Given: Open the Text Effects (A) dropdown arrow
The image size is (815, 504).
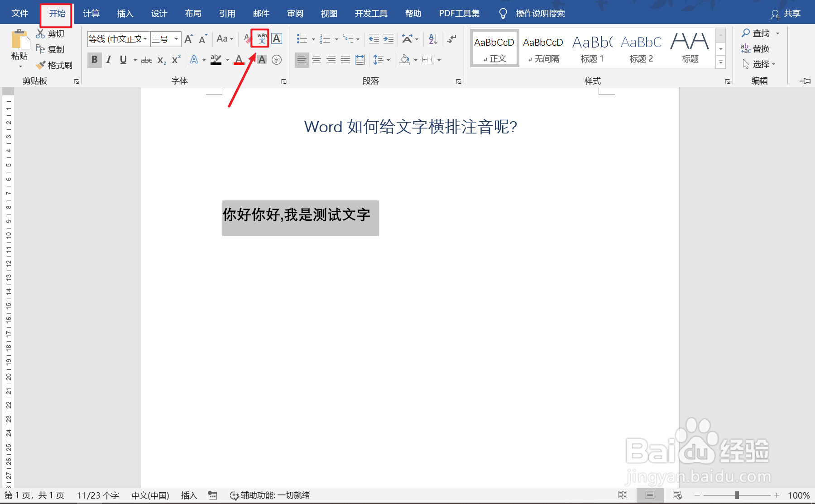Looking at the screenshot, I should click(x=204, y=60).
